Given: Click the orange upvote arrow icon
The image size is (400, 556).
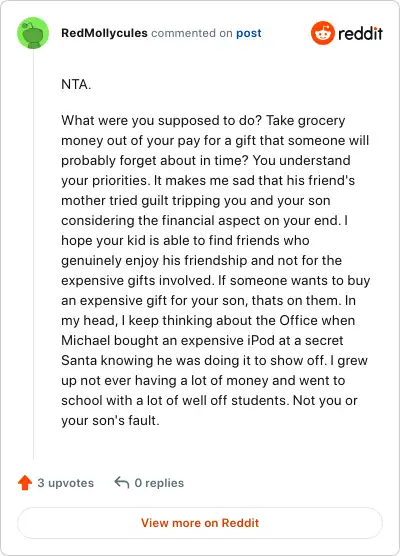Looking at the screenshot, I should pos(25,483).
